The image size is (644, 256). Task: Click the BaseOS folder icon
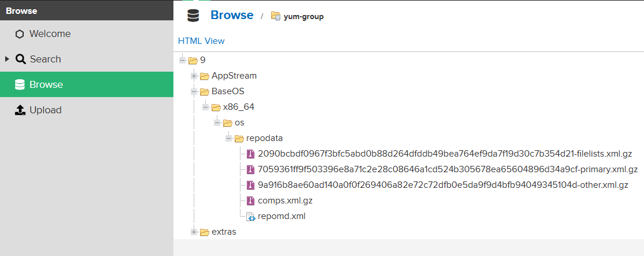click(205, 91)
